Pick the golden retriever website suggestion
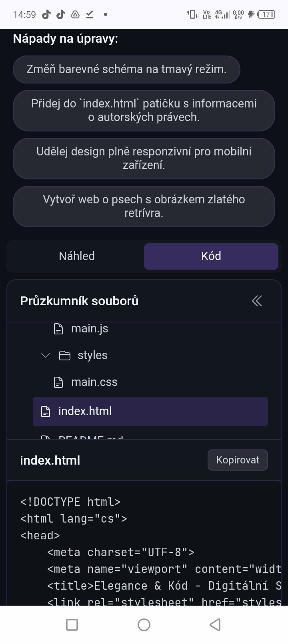Viewport: 288px width, 644px height. [x=144, y=206]
